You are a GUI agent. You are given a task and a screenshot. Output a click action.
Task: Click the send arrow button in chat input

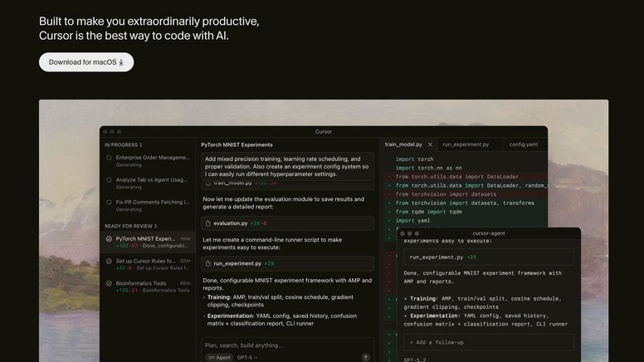coord(366,357)
